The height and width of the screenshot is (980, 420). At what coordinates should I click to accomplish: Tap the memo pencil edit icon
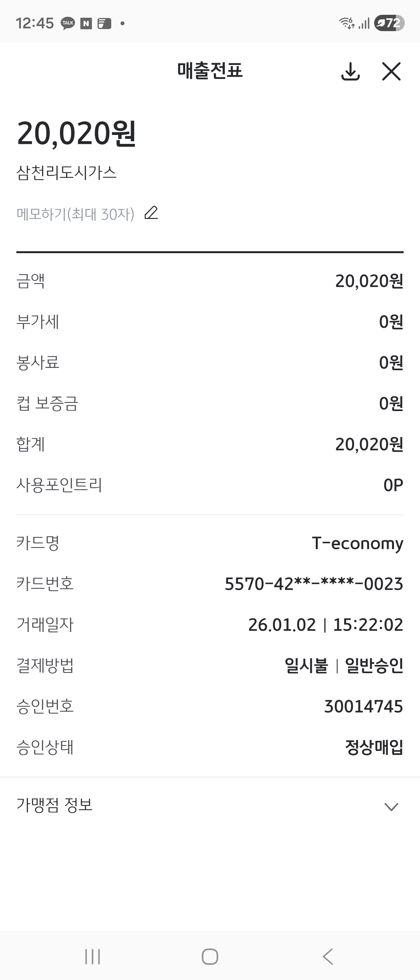[151, 213]
